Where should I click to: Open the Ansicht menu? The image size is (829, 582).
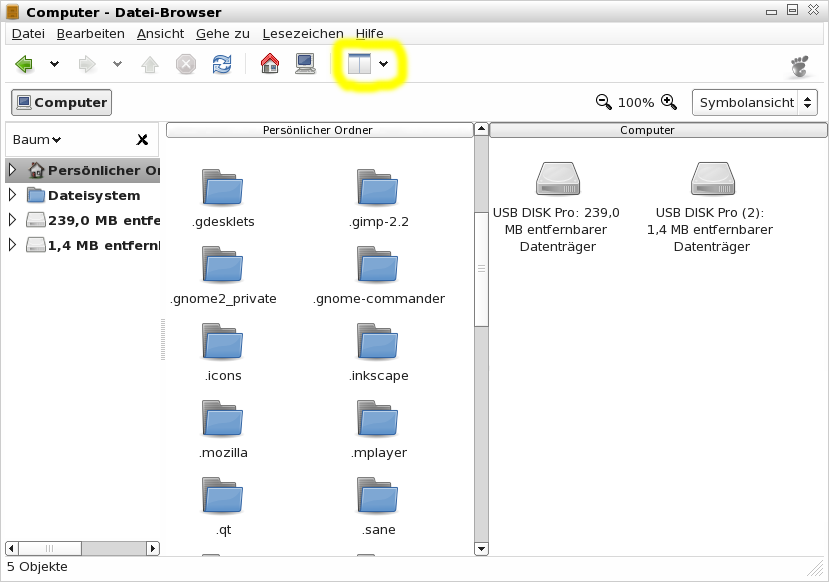point(160,34)
